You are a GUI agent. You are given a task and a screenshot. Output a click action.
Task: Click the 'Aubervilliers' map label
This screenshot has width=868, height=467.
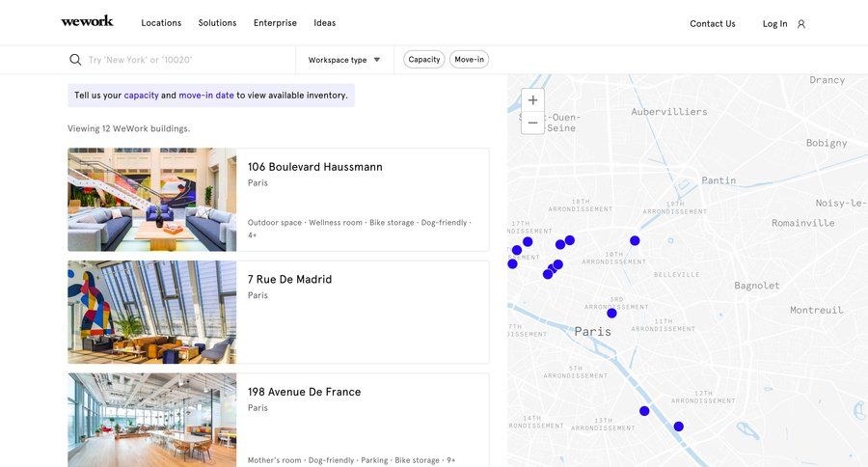669,111
